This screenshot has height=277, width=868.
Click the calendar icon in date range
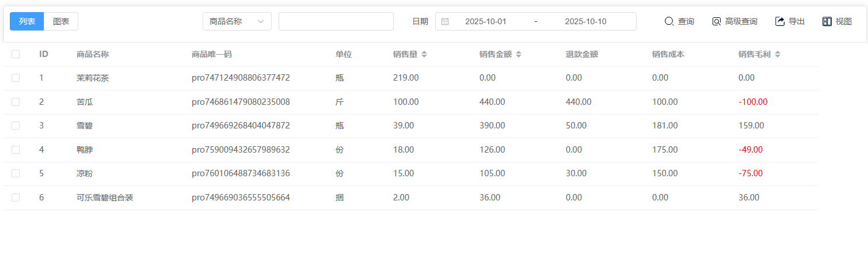[x=445, y=21]
